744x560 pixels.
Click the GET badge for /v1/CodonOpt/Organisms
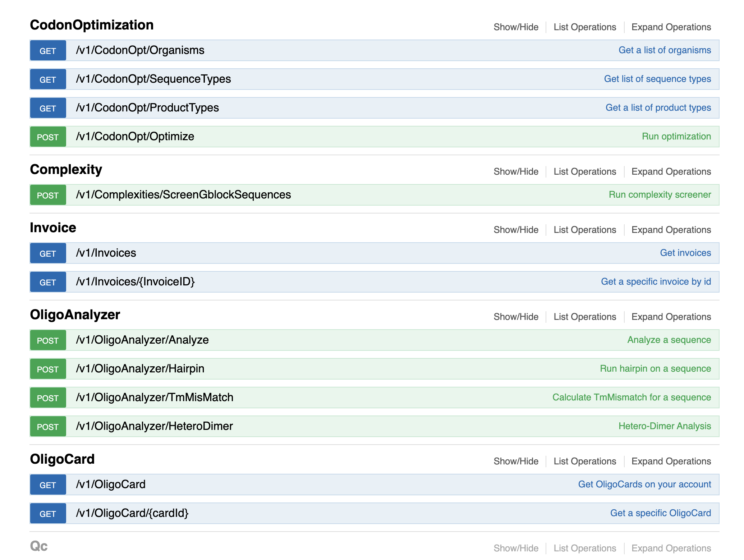pos(48,50)
